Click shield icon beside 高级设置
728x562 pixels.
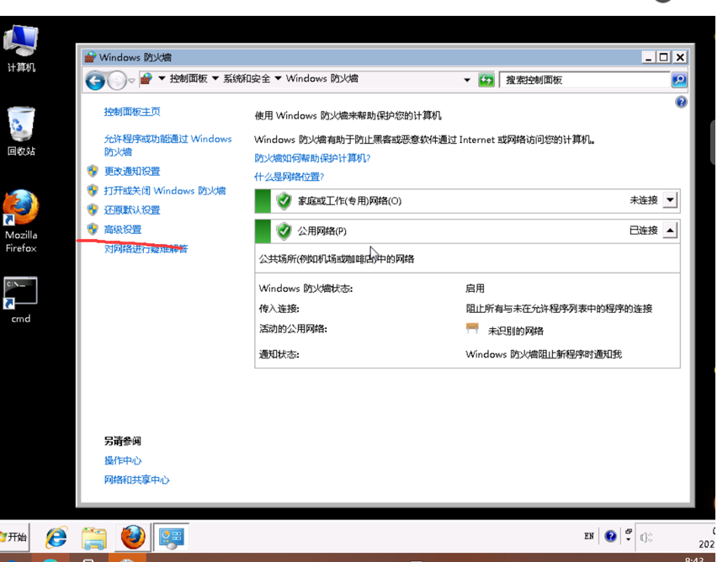(93, 229)
